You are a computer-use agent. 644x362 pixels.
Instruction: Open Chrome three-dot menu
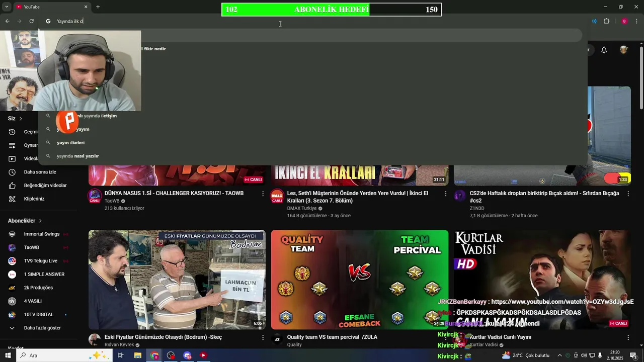637,21
